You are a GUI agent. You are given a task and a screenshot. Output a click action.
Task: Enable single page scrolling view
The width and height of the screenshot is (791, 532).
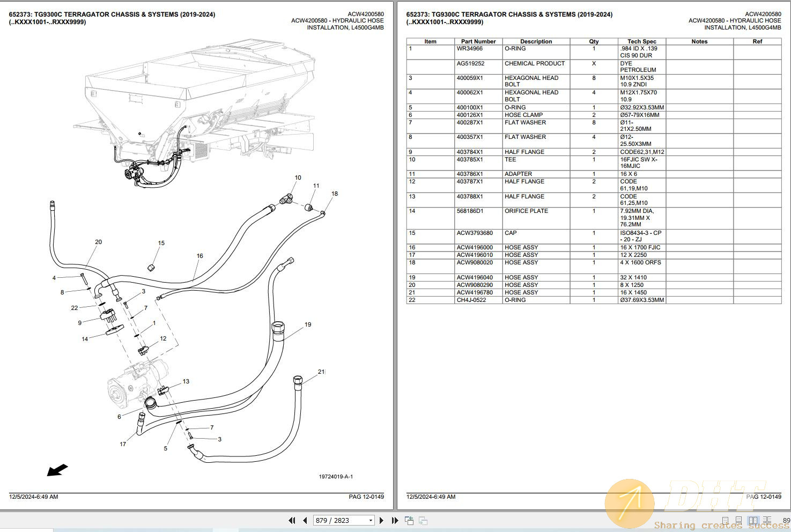[x=738, y=521]
